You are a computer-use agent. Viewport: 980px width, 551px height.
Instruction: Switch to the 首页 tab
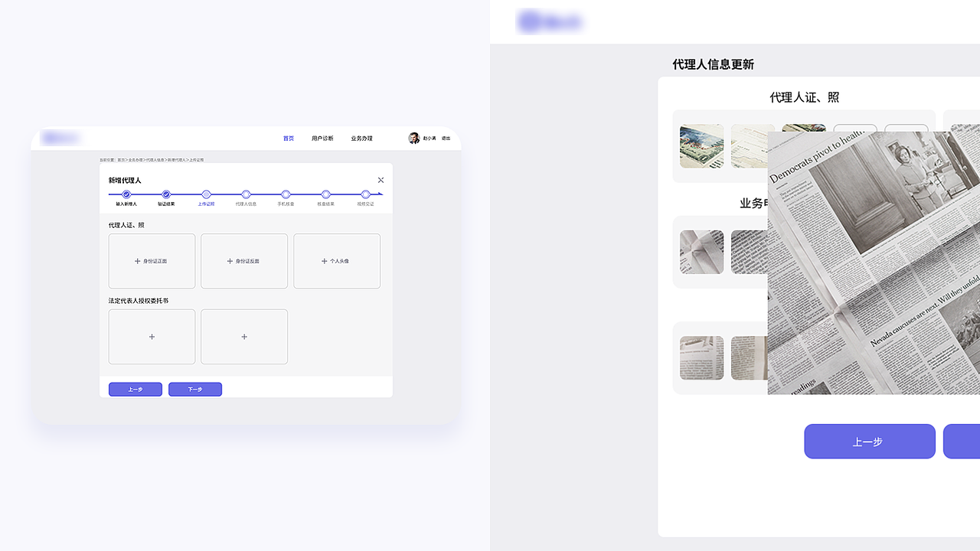pyautogui.click(x=288, y=139)
